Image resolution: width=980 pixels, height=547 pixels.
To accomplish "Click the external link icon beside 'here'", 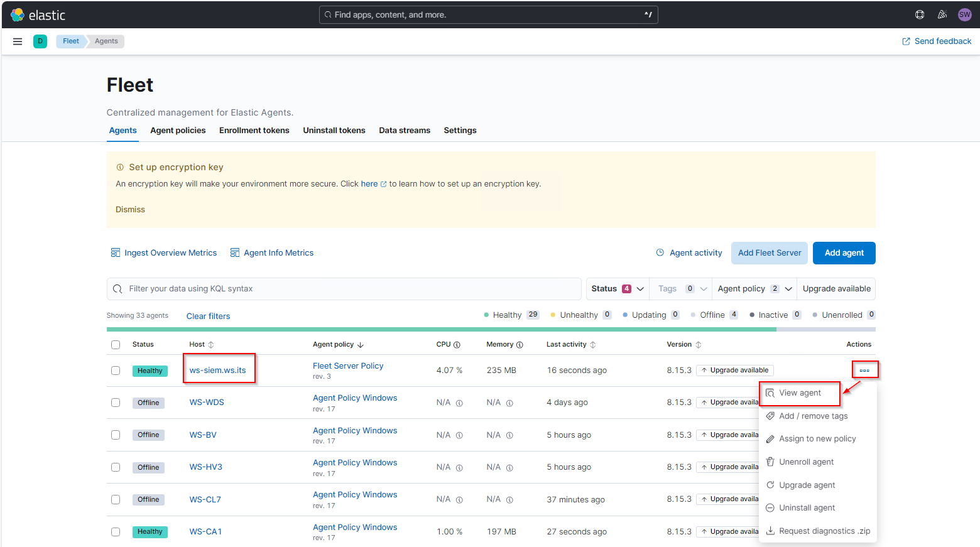I will click(x=383, y=185).
